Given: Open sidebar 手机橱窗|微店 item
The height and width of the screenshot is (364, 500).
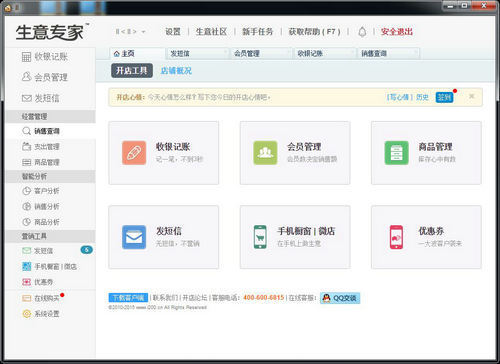Looking at the screenshot, I should (49, 266).
